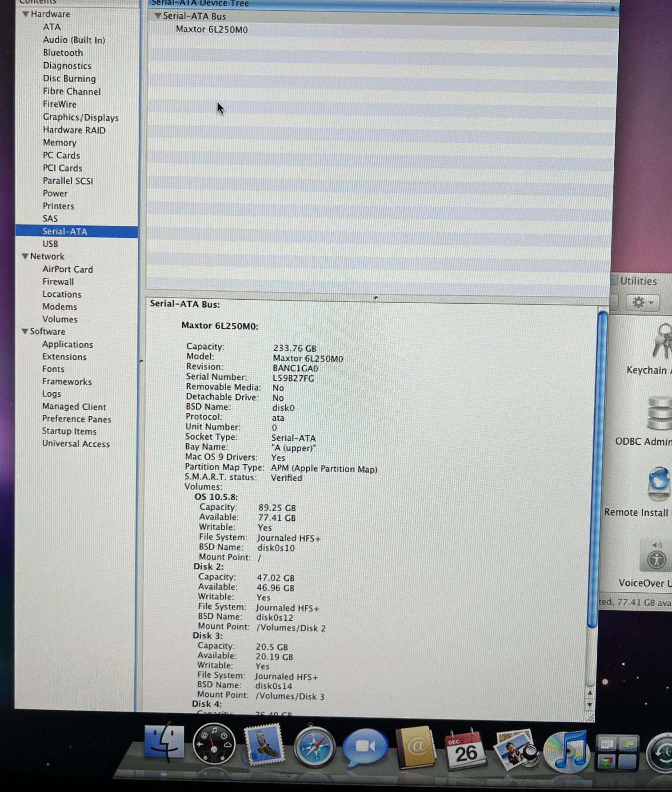Open the gear action menu in Utilities

[642, 302]
